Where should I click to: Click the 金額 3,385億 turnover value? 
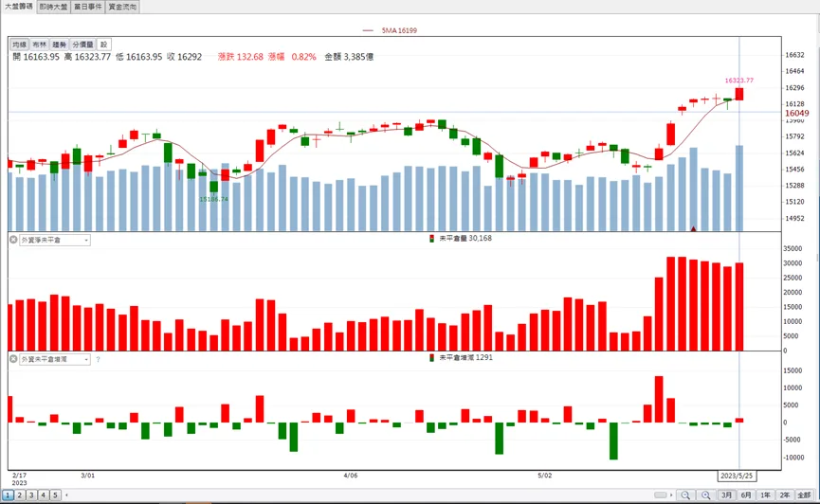click(x=349, y=57)
